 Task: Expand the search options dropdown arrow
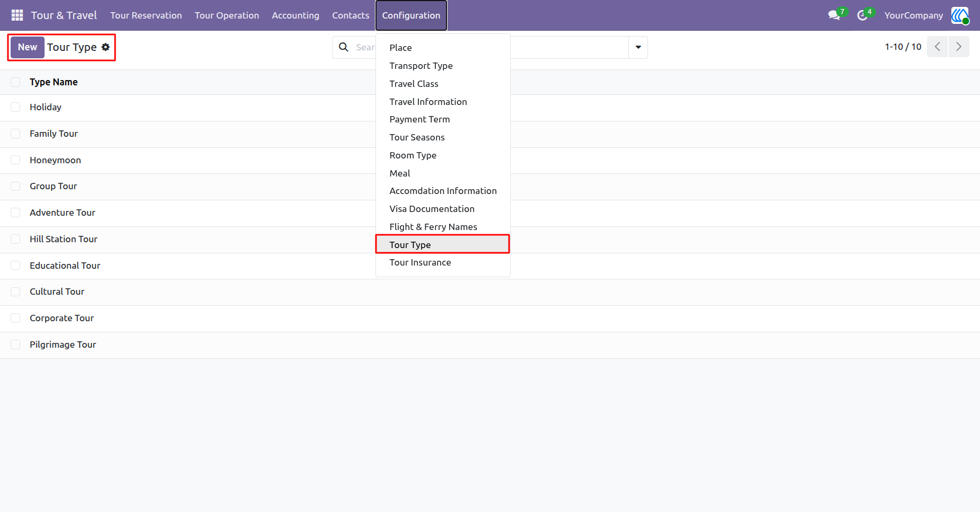[x=638, y=47]
